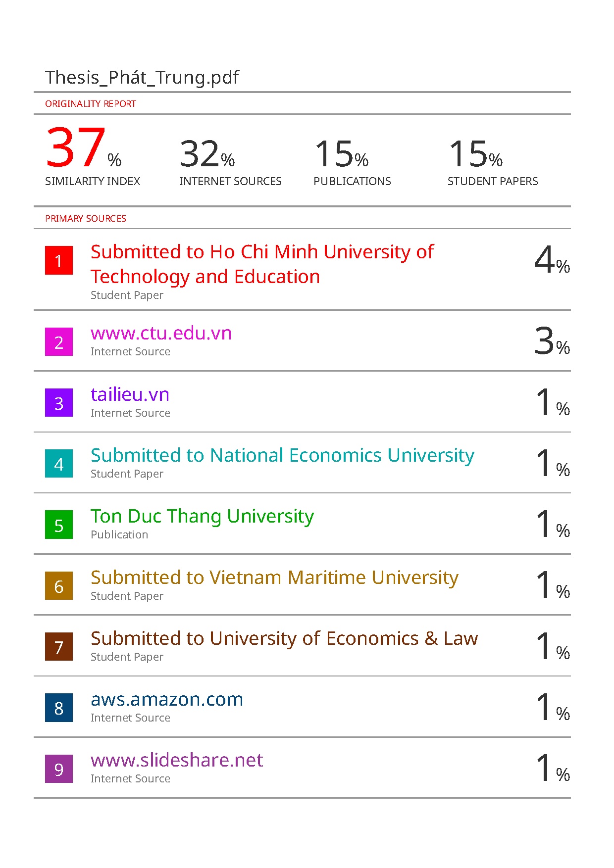Click the gold source number 6 badge
The height and width of the screenshot is (868, 614).
coord(59,586)
